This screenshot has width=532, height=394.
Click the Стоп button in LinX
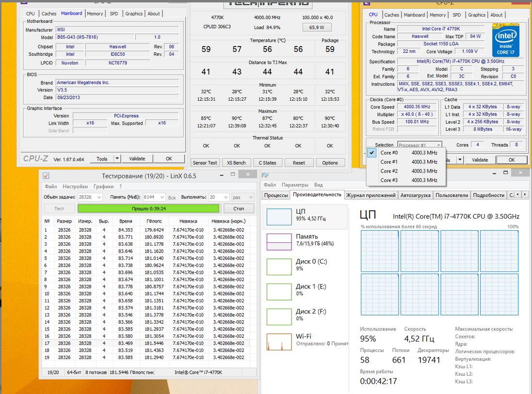point(239,208)
